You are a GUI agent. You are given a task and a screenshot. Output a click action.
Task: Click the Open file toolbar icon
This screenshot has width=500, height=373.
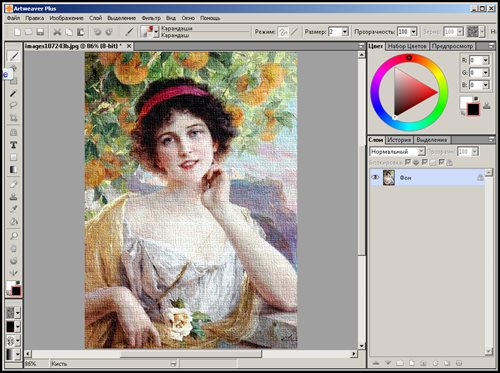pyautogui.click(x=29, y=32)
